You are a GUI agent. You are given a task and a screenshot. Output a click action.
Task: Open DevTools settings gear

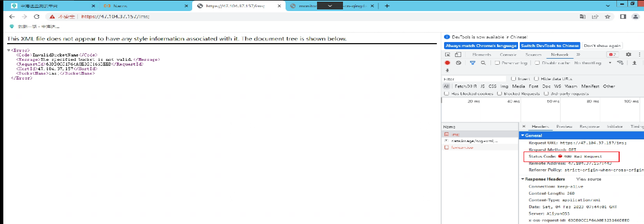[x=629, y=55]
